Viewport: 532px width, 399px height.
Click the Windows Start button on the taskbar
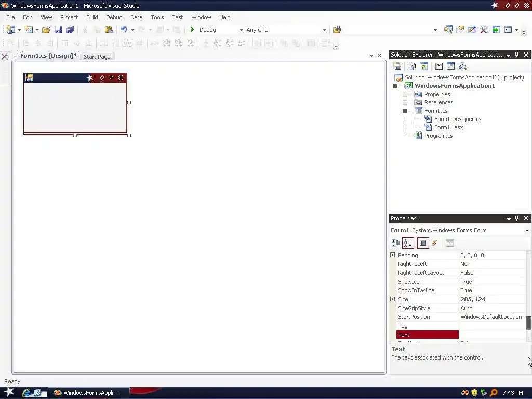point(9,392)
